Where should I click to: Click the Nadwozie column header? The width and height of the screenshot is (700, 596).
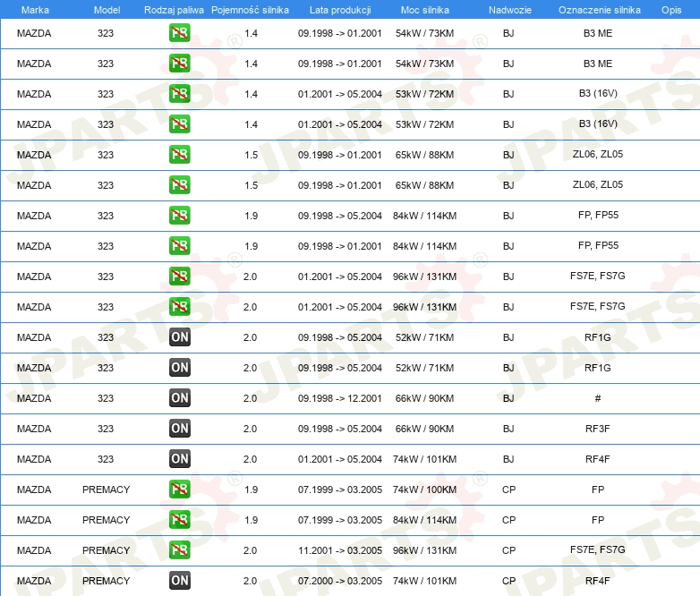510,10
